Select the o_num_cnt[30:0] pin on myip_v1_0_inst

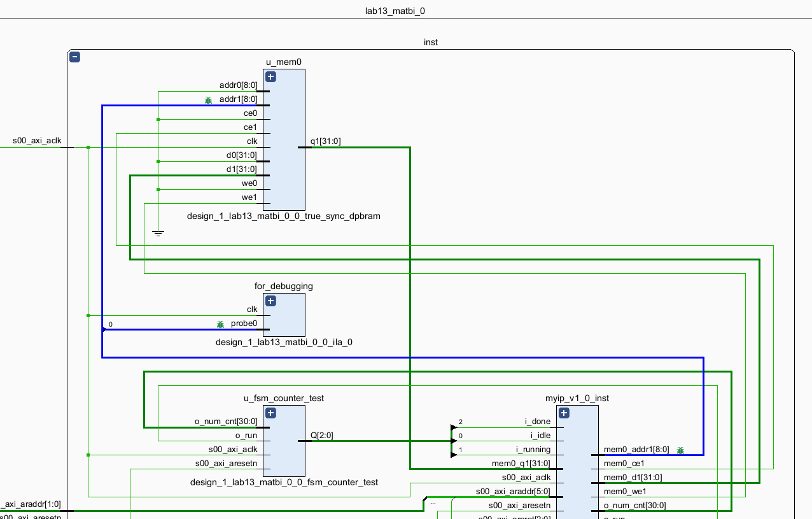(635, 506)
